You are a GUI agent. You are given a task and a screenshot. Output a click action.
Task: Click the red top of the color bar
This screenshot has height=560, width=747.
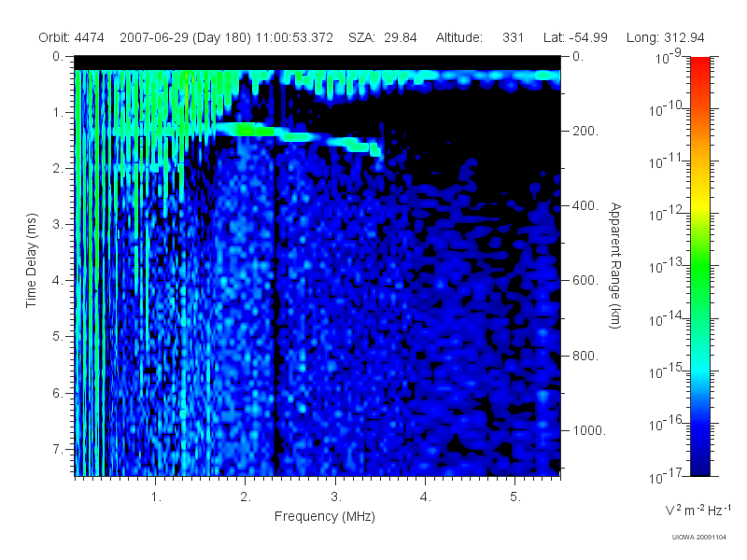coord(699,66)
